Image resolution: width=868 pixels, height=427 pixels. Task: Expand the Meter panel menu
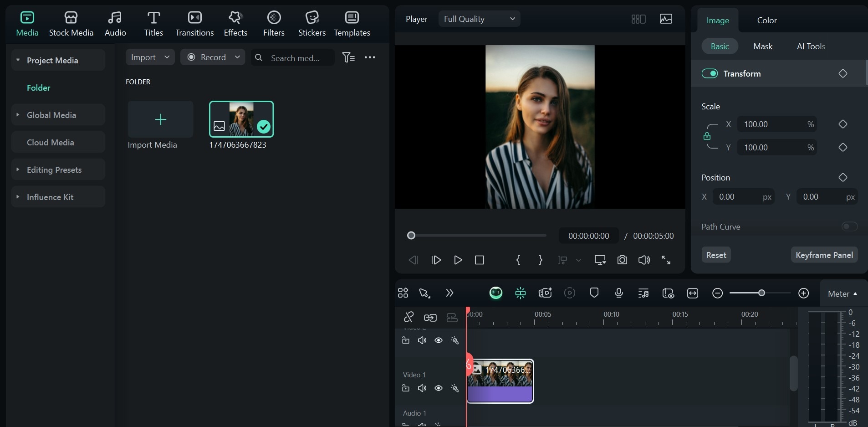pos(842,294)
